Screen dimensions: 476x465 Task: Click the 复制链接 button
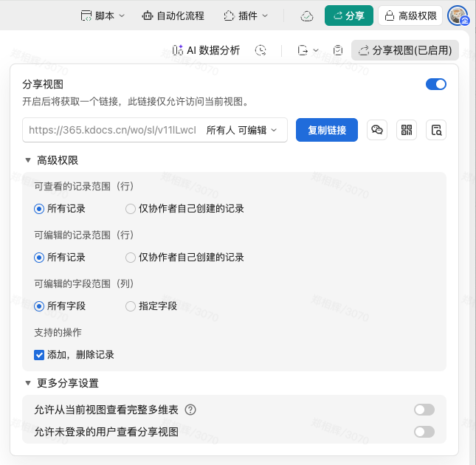click(327, 130)
